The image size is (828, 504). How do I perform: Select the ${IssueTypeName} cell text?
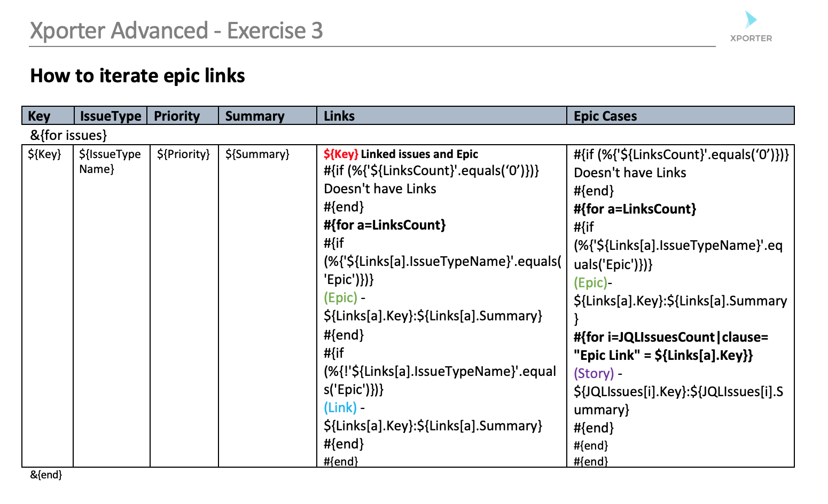[x=110, y=161]
